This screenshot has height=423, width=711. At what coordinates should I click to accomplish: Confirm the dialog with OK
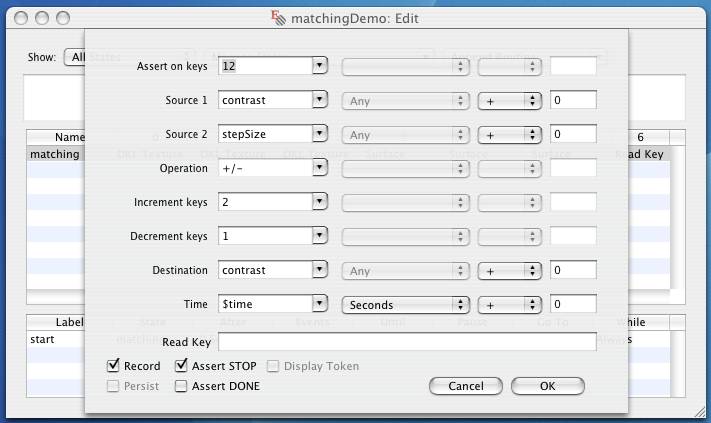(x=548, y=386)
